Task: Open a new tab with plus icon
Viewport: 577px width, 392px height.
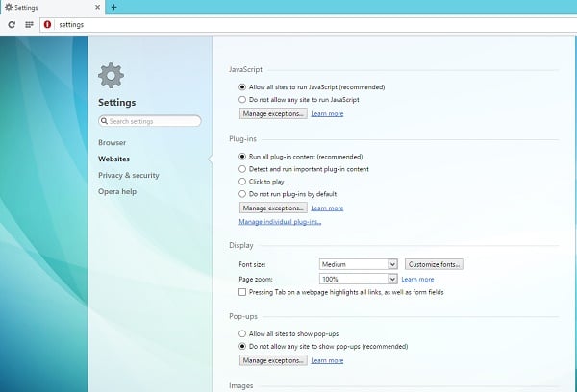Action: tap(114, 7)
